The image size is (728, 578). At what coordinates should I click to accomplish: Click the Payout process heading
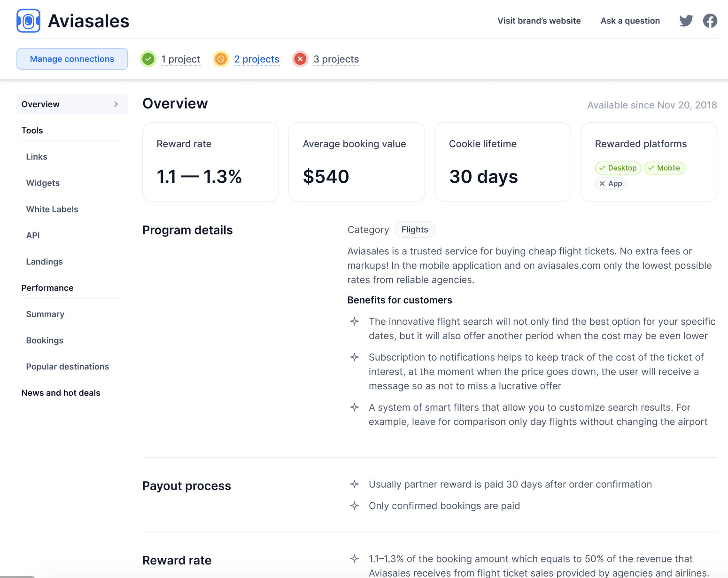coord(186,486)
